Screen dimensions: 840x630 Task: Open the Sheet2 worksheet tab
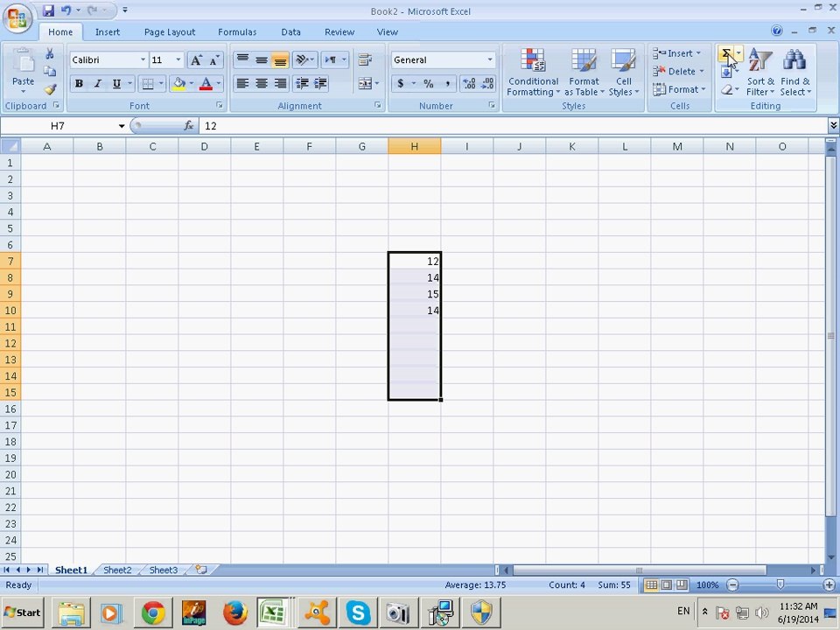pos(116,570)
